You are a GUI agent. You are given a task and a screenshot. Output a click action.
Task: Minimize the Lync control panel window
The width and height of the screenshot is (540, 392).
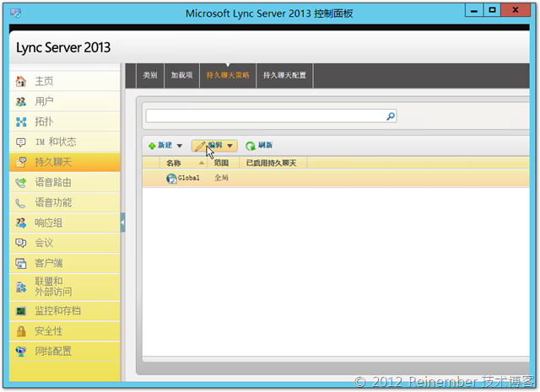point(474,11)
